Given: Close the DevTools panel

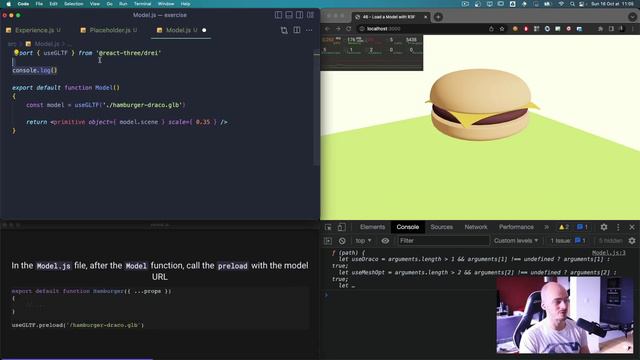Looking at the screenshot, I should pos(632,227).
